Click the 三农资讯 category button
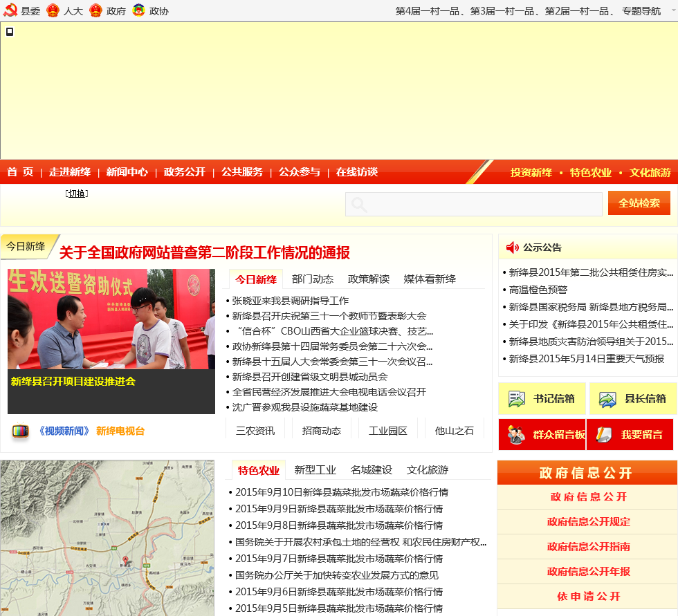Image resolution: width=678 pixels, height=616 pixels. click(x=255, y=431)
